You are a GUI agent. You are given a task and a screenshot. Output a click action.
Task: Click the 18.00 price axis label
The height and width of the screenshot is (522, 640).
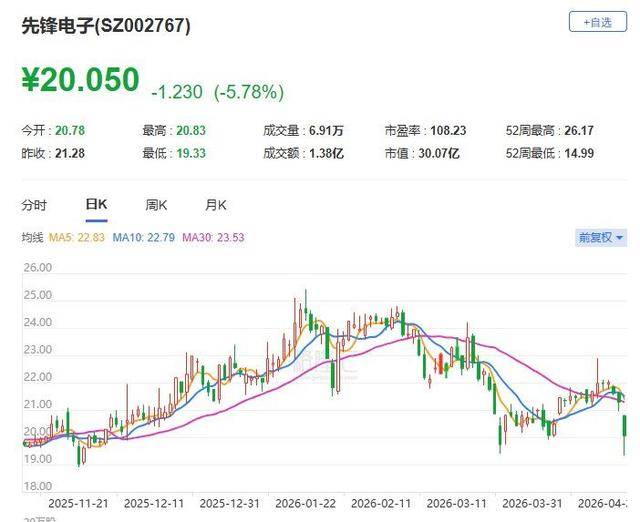point(38,486)
